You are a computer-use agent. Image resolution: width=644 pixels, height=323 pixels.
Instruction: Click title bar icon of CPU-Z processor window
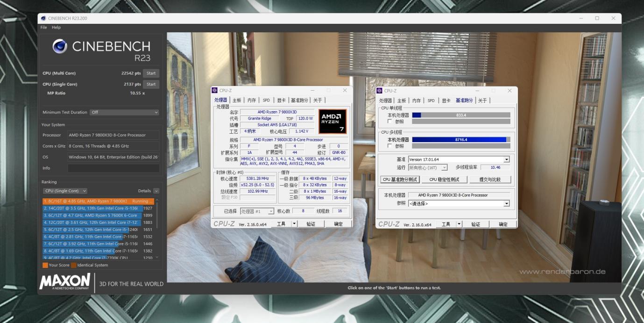[x=215, y=90]
